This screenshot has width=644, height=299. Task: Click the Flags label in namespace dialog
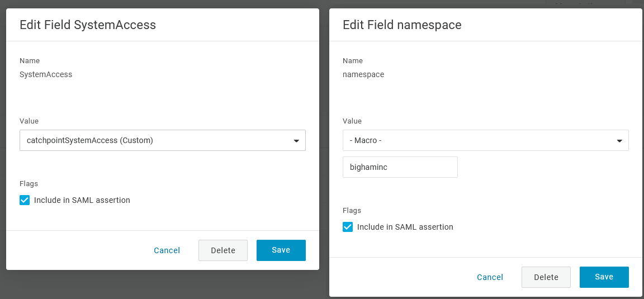352,210
